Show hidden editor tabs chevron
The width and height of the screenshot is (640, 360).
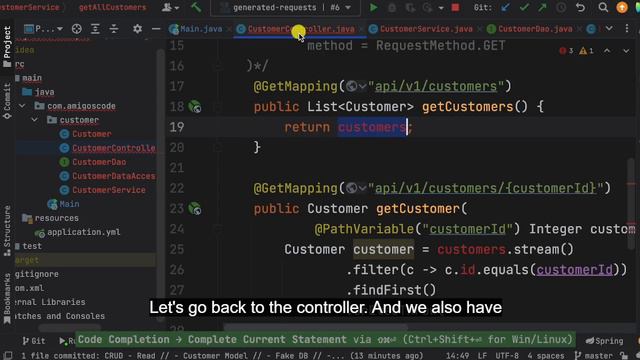pos(609,29)
